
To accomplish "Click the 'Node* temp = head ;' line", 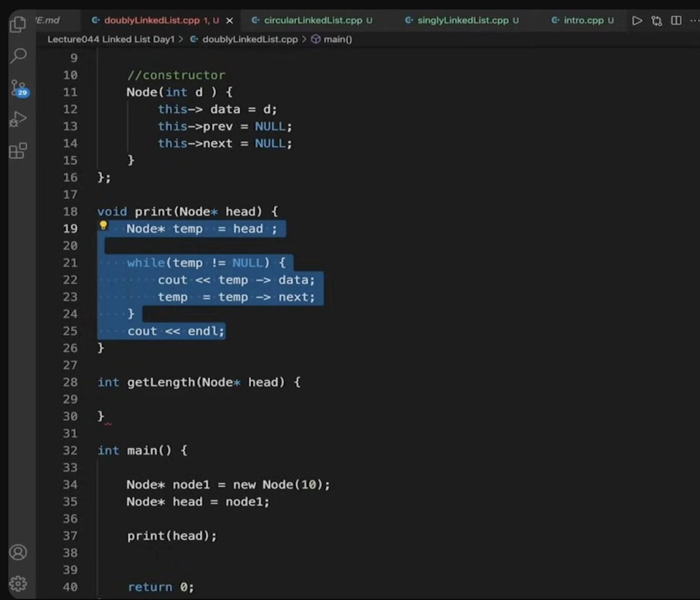I will [202, 229].
